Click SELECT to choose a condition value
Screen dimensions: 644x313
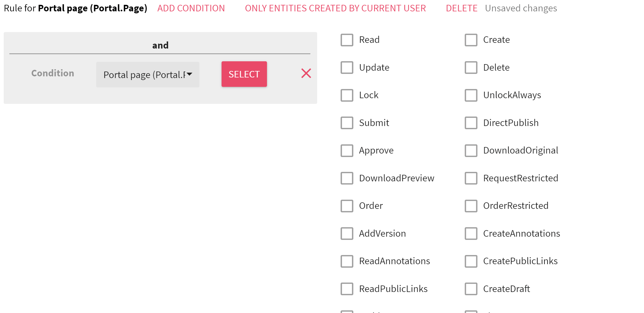244,74
